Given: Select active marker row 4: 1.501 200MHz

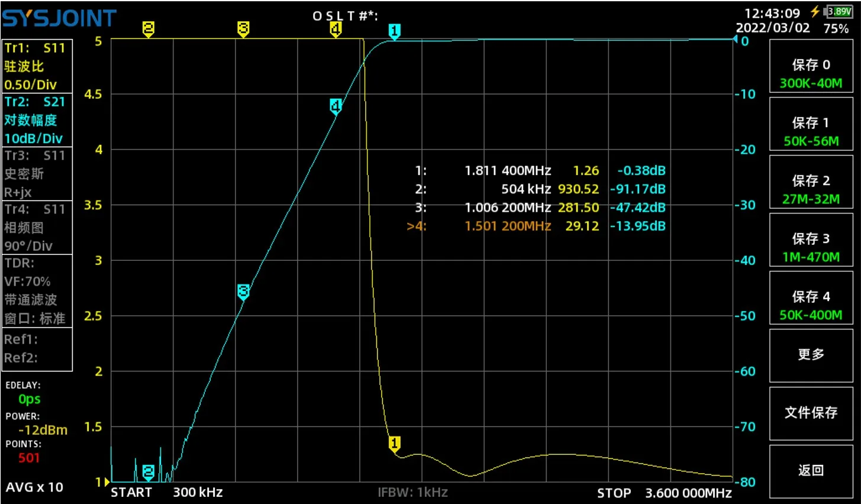Looking at the screenshot, I should (x=536, y=226).
